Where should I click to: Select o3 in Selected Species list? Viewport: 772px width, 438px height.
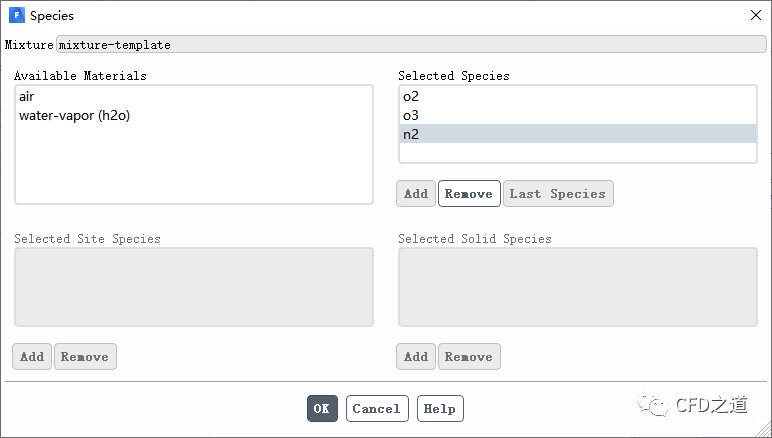click(x=411, y=116)
